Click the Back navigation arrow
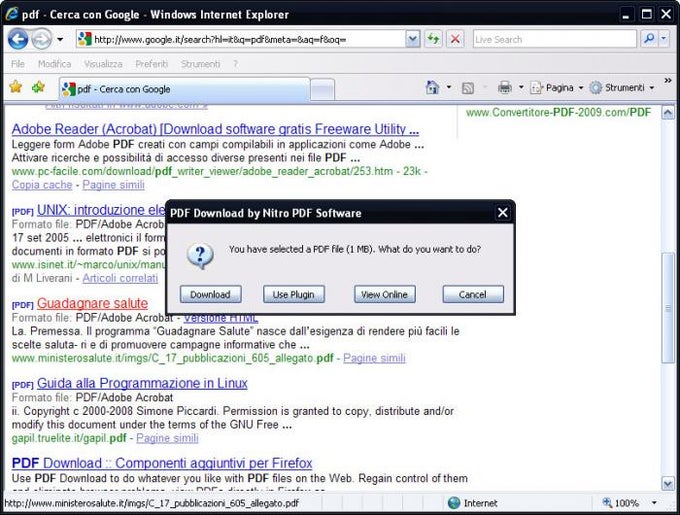Viewport: 680px width, 515px height. tap(18, 39)
